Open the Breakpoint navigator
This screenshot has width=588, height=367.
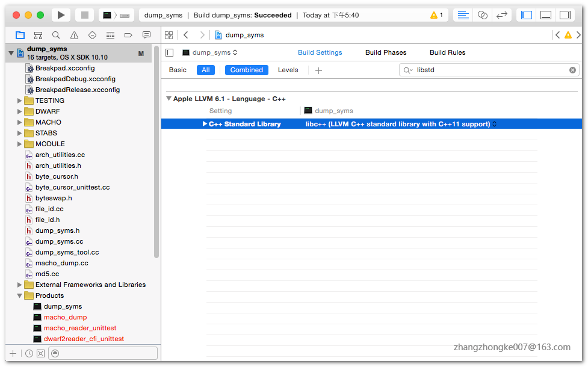coord(128,35)
